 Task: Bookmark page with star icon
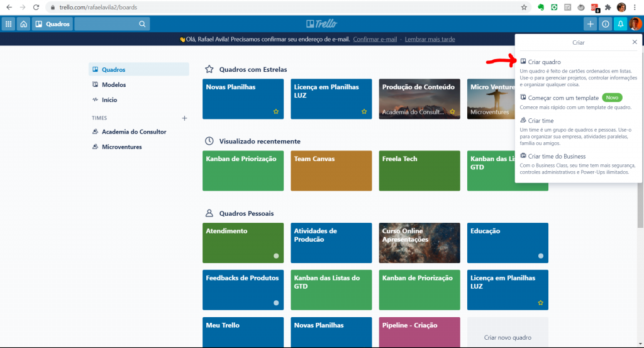524,8
